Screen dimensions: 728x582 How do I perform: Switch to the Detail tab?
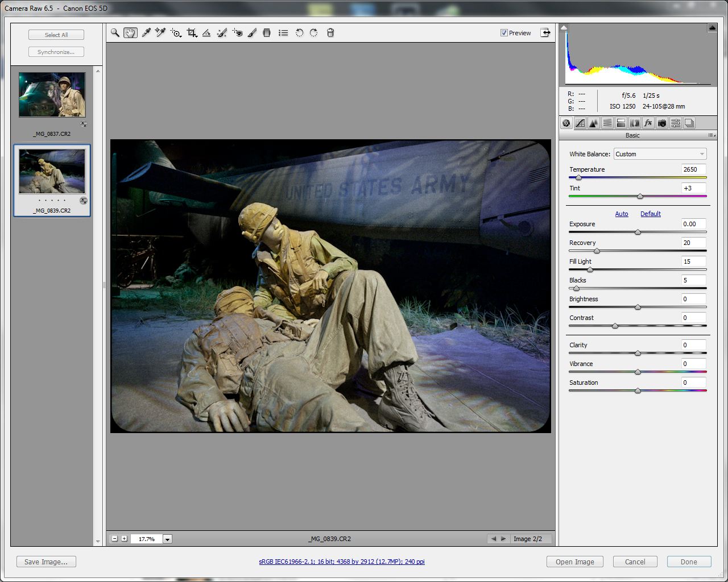(x=594, y=123)
